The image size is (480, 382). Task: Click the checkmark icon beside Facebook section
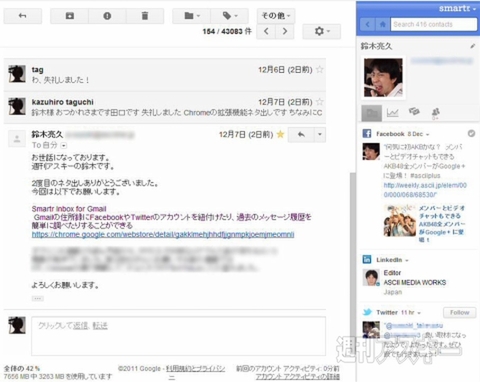(471, 134)
